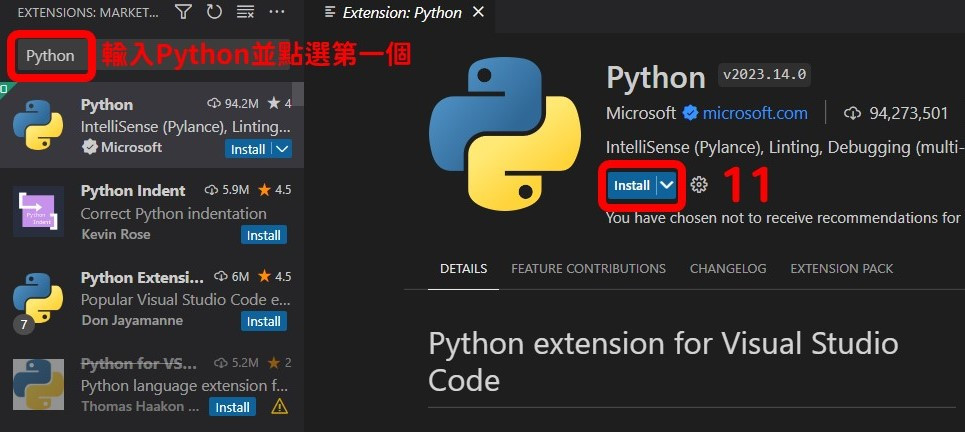
Task: Click the extension list scrollbar thumb
Action: [x=298, y=94]
